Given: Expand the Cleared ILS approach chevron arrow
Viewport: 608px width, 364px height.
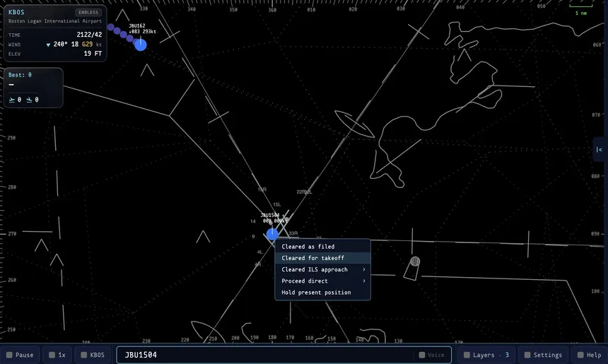Looking at the screenshot, I should click(363, 269).
